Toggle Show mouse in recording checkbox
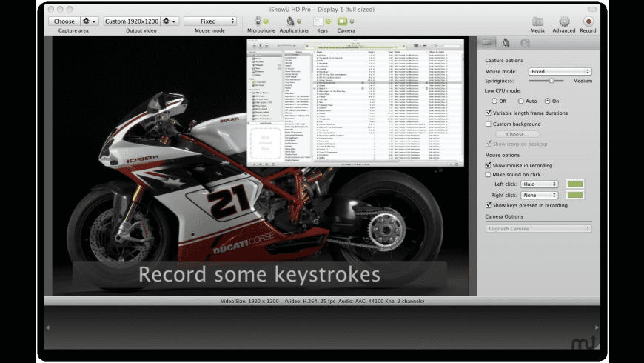This screenshot has height=363, width=644. coord(489,165)
